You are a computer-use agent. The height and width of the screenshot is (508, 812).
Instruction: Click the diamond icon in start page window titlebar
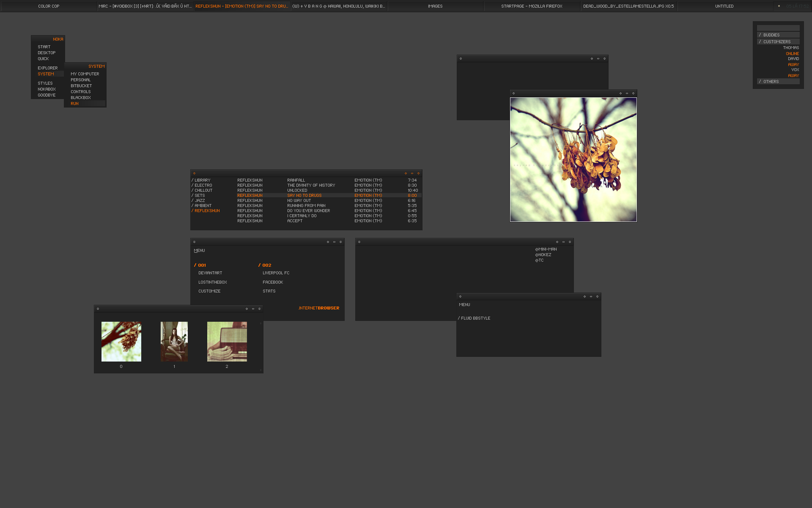[328, 242]
